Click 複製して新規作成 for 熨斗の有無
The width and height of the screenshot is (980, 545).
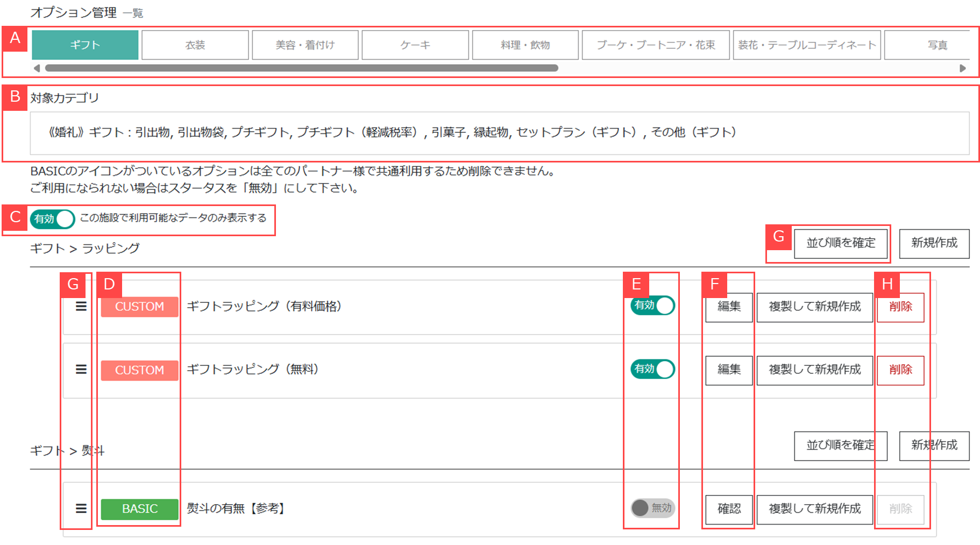814,509
